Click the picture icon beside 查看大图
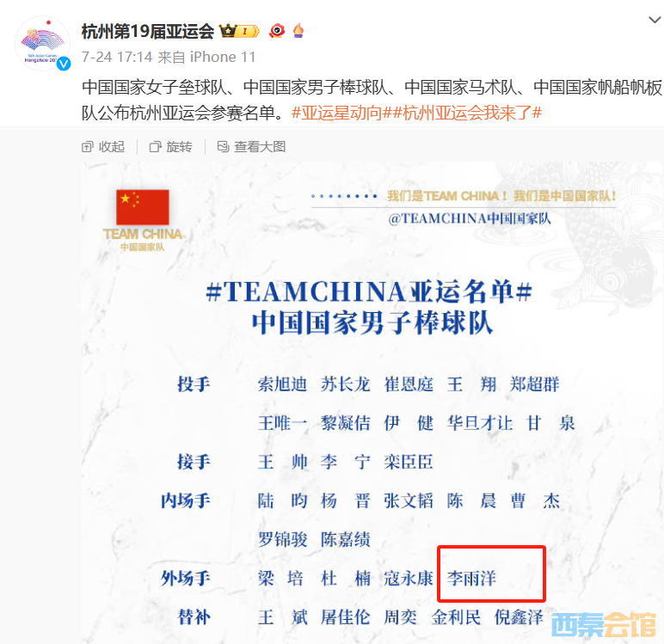The image size is (664, 644). coord(223,146)
